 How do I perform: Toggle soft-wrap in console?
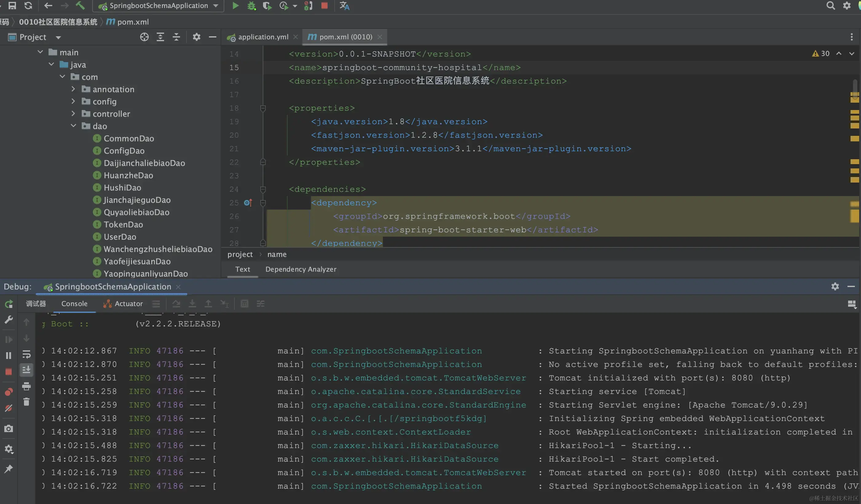[x=26, y=354]
